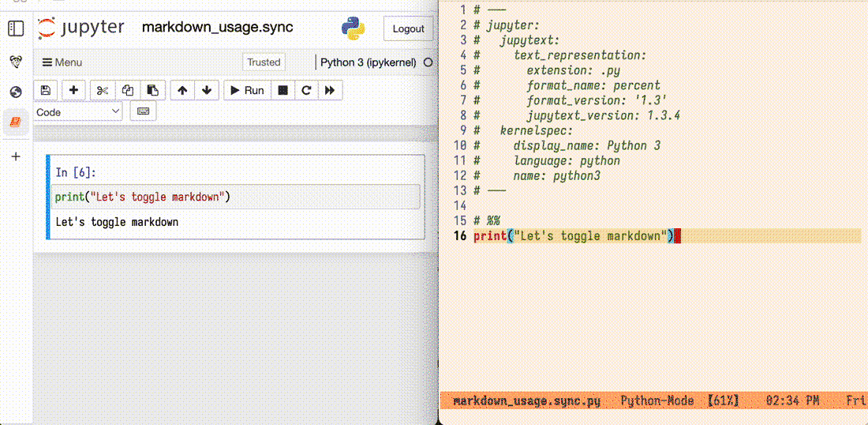Save the notebook with the floppy disk icon
The width and height of the screenshot is (868, 425).
point(45,90)
